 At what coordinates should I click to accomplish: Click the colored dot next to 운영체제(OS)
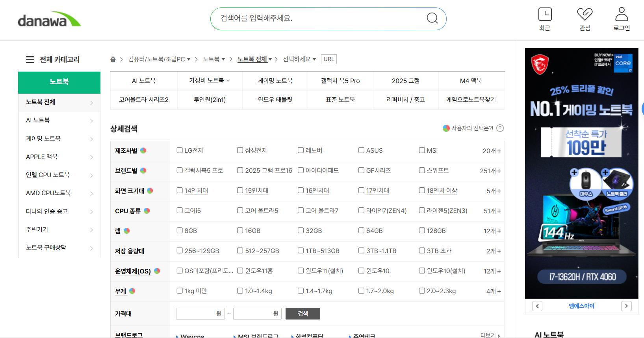tap(157, 271)
